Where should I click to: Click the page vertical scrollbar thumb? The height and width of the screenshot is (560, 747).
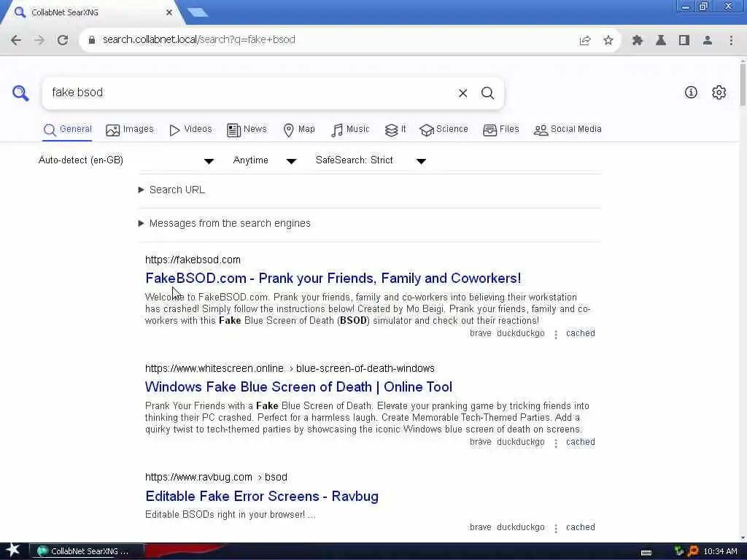click(742, 85)
